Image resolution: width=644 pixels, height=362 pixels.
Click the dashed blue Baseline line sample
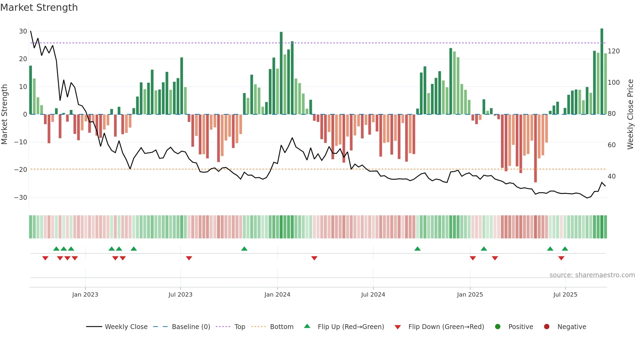coord(160,327)
